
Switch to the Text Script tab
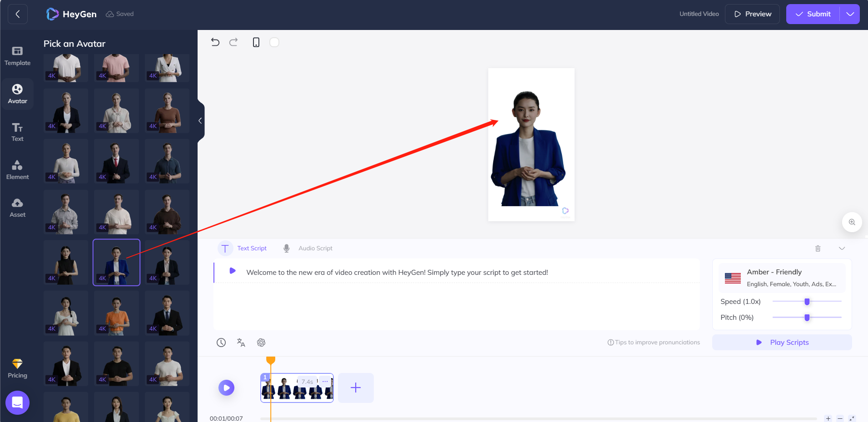coord(243,248)
